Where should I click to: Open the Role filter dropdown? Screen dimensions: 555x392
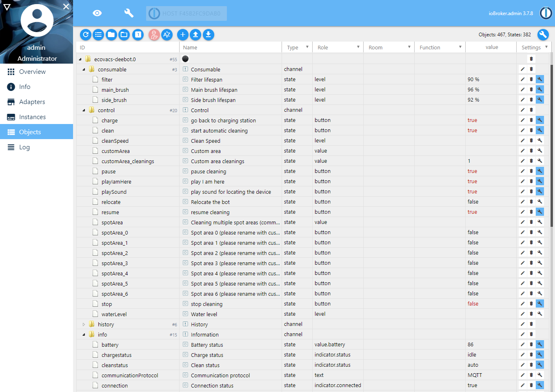tap(338, 47)
